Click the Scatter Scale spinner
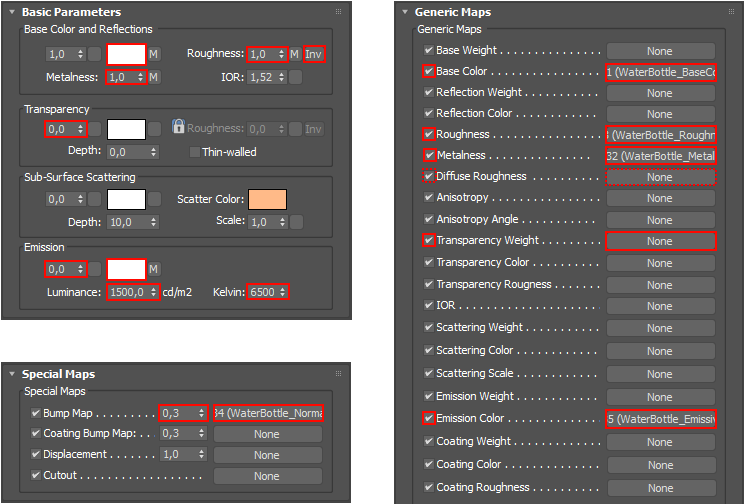Viewport: 744px width, 504px height. pyautogui.click(x=268, y=222)
